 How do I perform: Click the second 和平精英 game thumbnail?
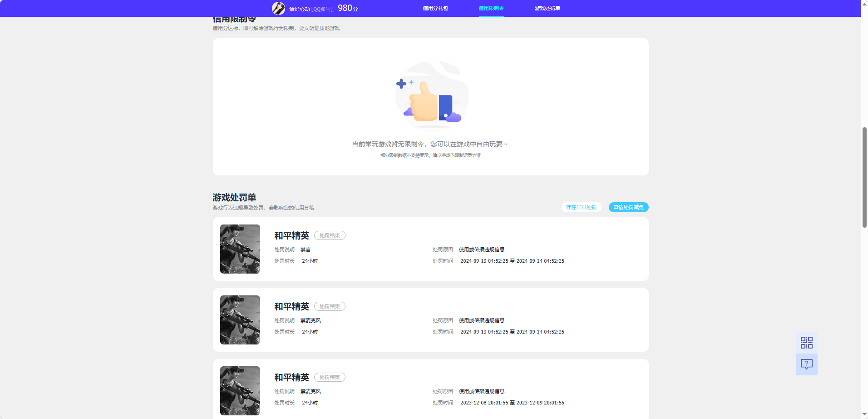coord(240,320)
